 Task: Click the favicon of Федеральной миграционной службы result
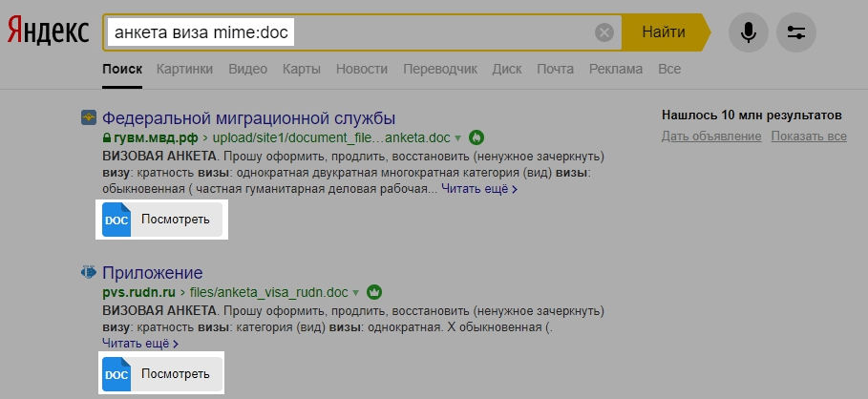click(89, 118)
